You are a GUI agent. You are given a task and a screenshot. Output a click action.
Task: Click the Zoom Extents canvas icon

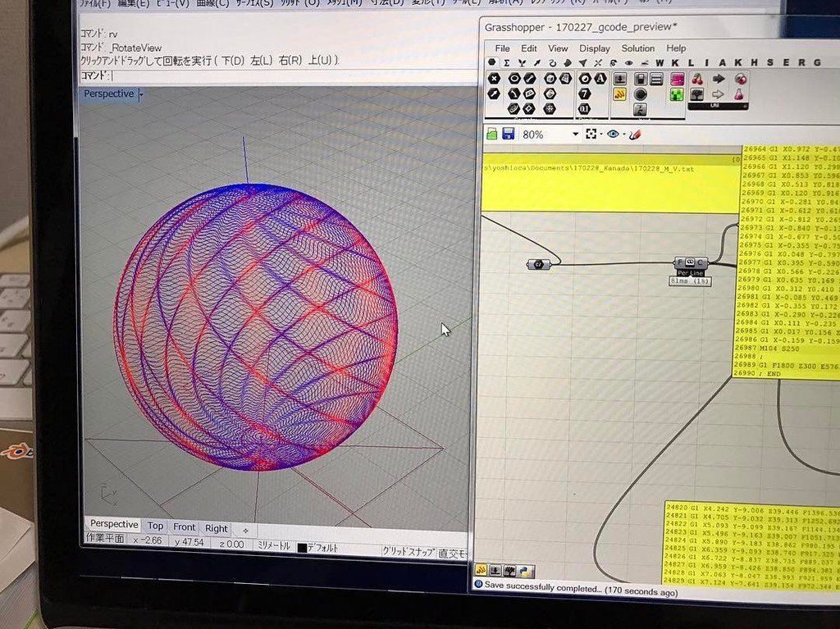click(x=591, y=134)
